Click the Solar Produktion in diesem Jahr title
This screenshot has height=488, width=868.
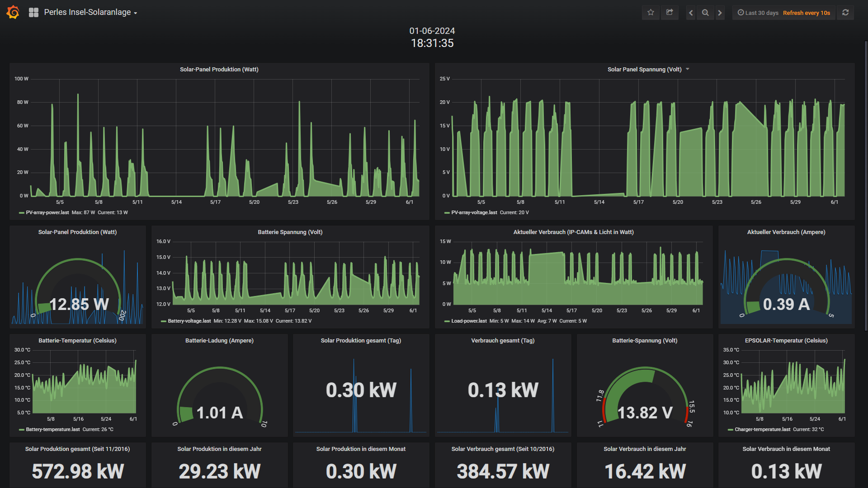coord(219,449)
